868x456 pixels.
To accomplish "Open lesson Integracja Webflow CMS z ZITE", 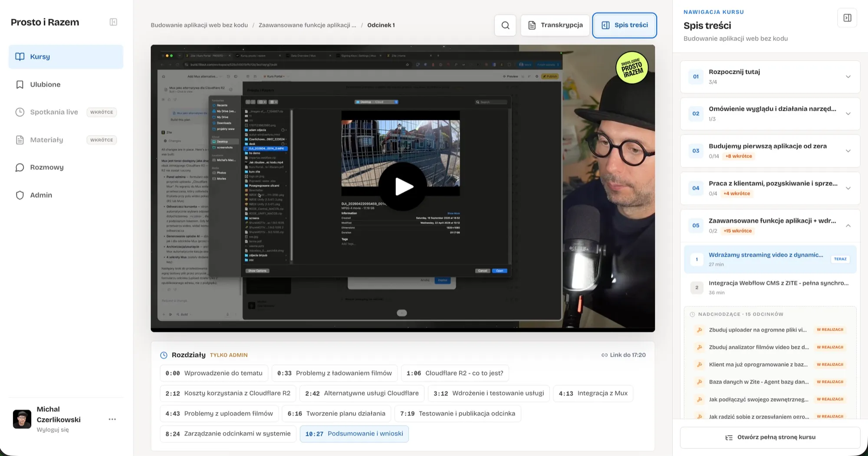I will [770, 287].
